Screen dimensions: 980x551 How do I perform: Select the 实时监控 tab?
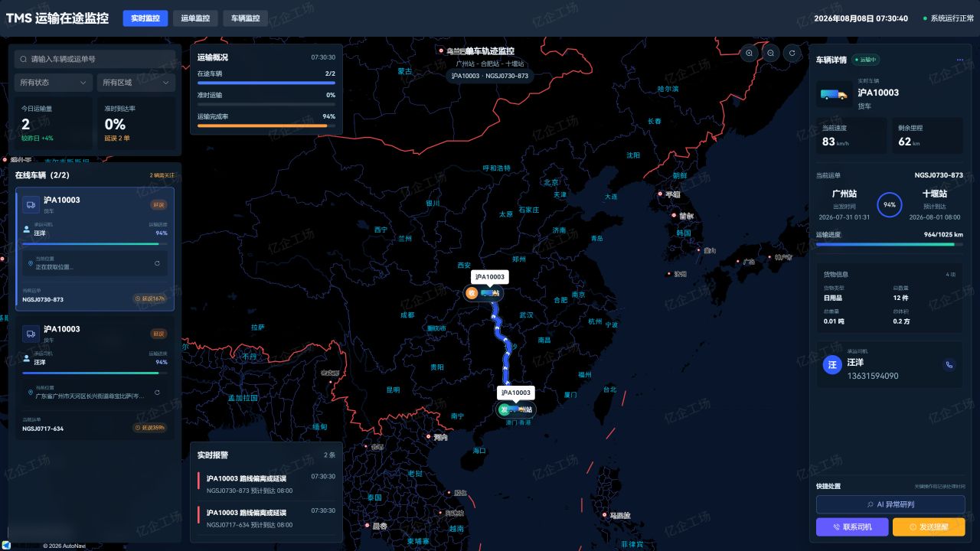[x=145, y=18]
